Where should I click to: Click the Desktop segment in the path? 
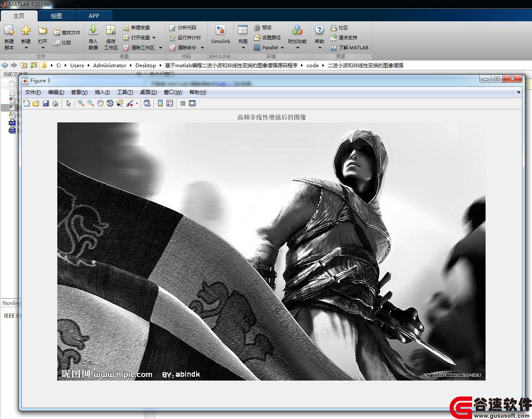(146, 65)
